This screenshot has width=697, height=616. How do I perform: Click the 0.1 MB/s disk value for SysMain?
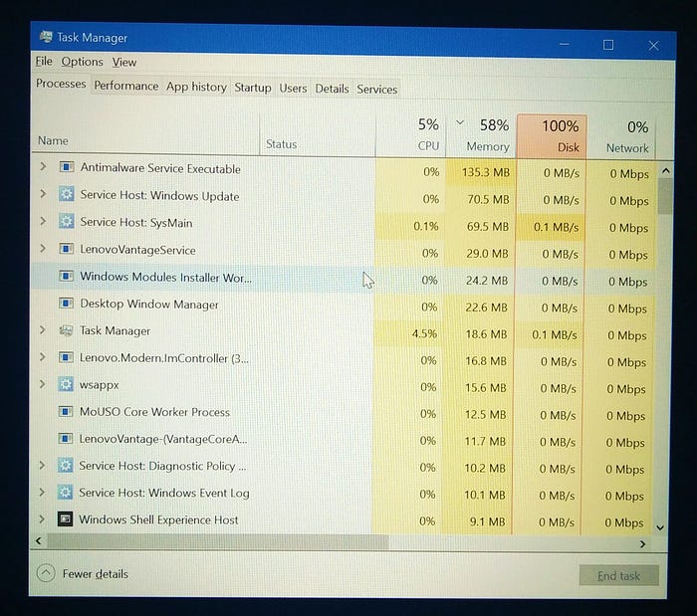coord(556,227)
